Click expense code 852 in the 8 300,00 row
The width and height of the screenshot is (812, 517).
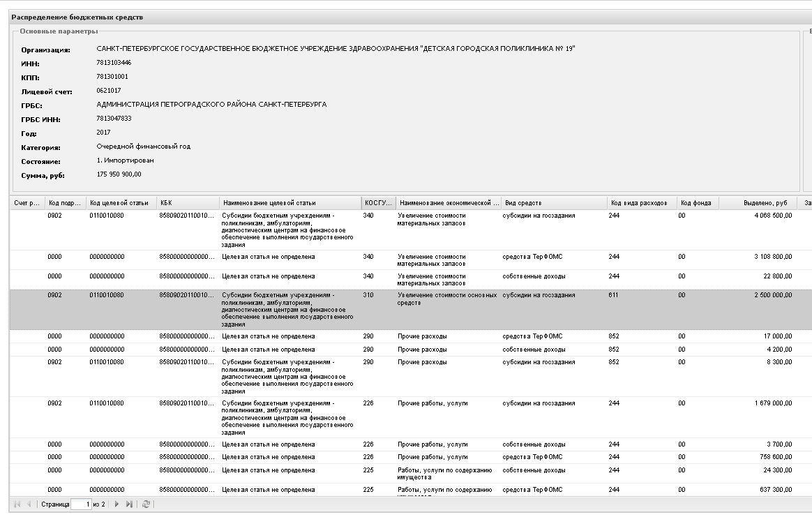click(x=614, y=362)
